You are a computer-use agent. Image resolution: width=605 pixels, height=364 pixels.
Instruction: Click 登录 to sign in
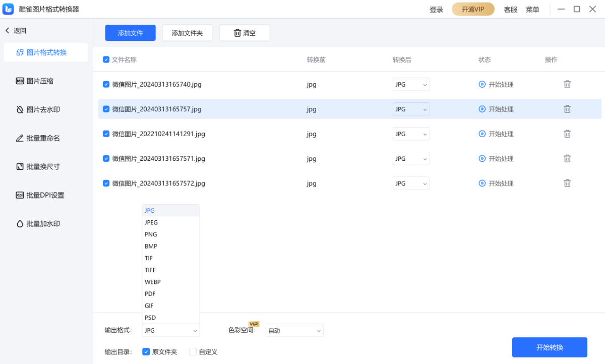pyautogui.click(x=437, y=10)
